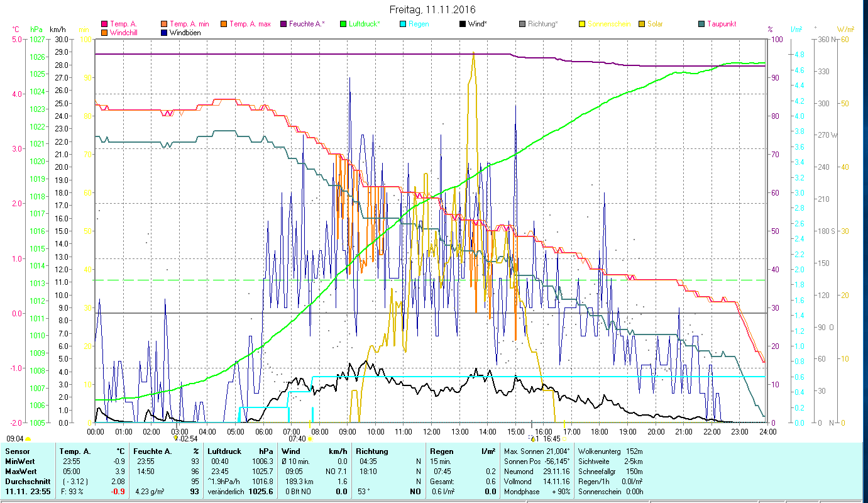
Task: Select the Sonnenschein legend label
Action: pos(608,25)
